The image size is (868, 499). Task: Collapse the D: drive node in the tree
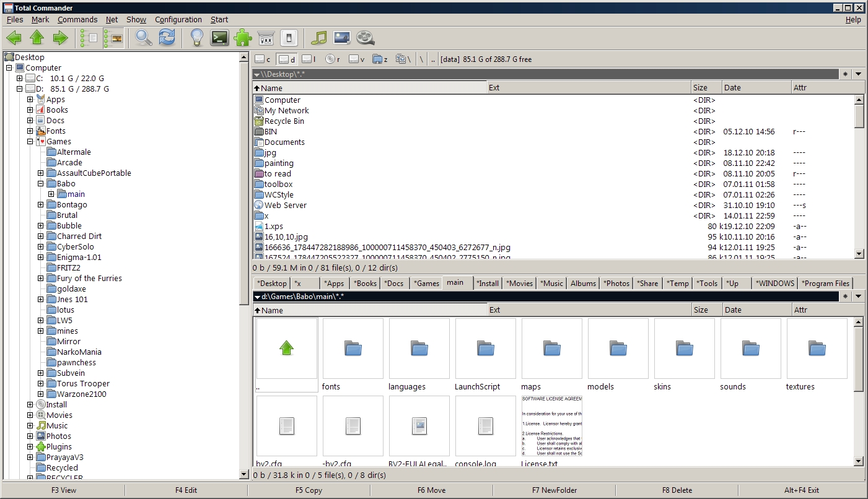click(20, 89)
